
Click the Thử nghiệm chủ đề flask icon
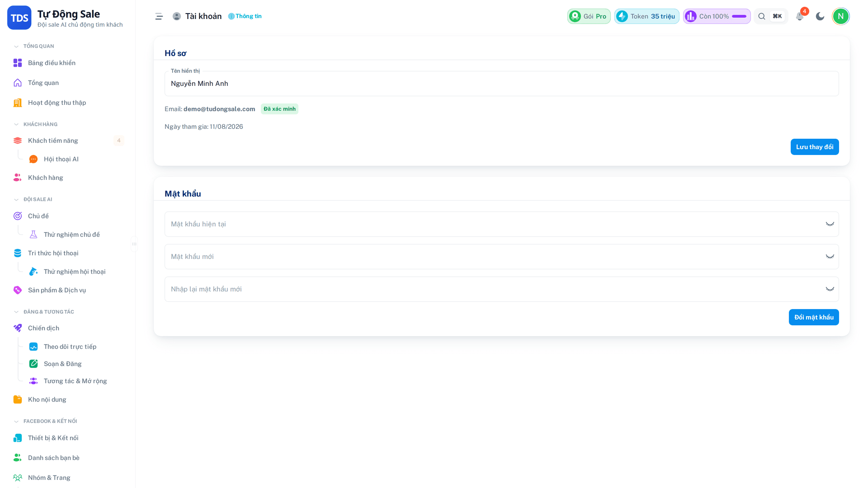point(33,235)
